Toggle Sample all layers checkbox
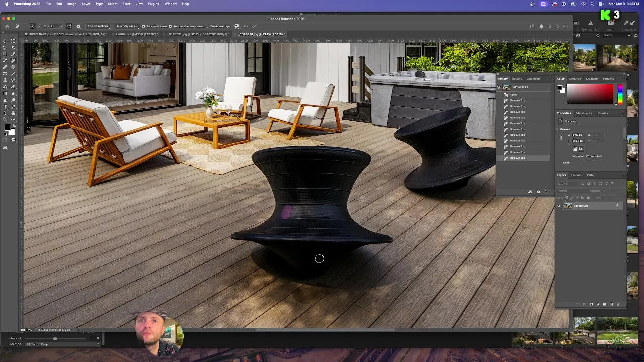Screen dimensions: 644x362 click(143, 26)
